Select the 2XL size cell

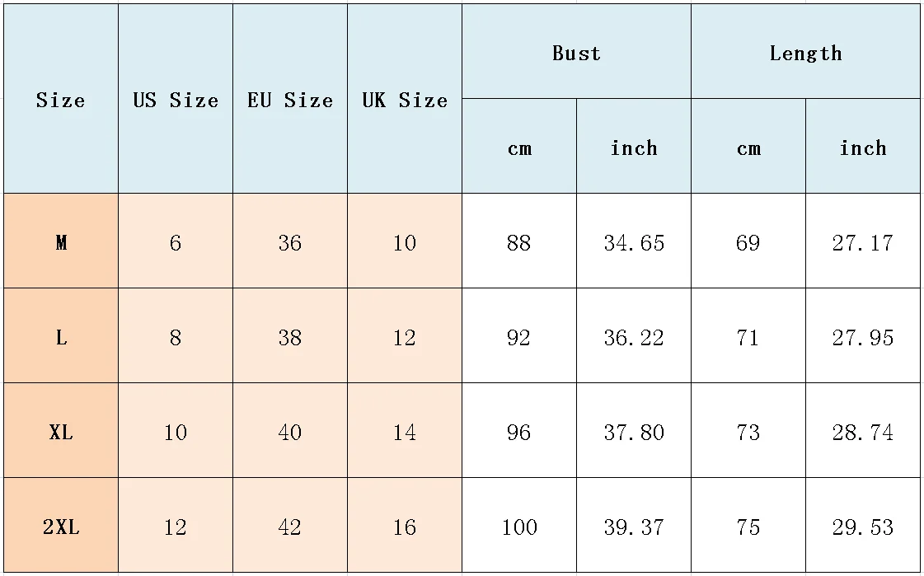click(x=61, y=526)
